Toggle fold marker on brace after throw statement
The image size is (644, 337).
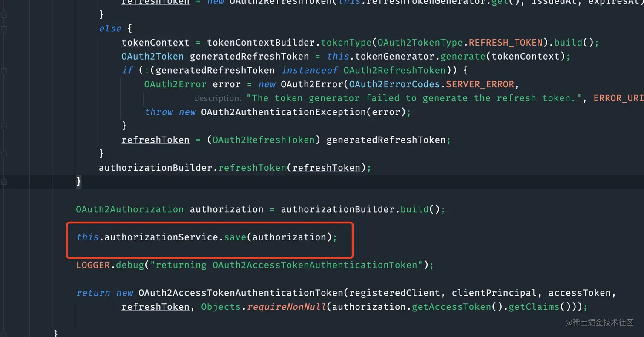(3, 126)
